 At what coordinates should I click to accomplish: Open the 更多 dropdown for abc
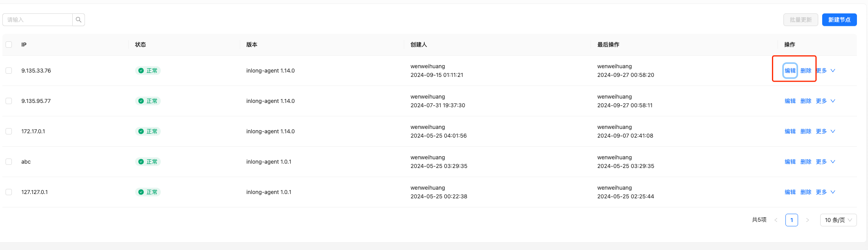(826, 162)
